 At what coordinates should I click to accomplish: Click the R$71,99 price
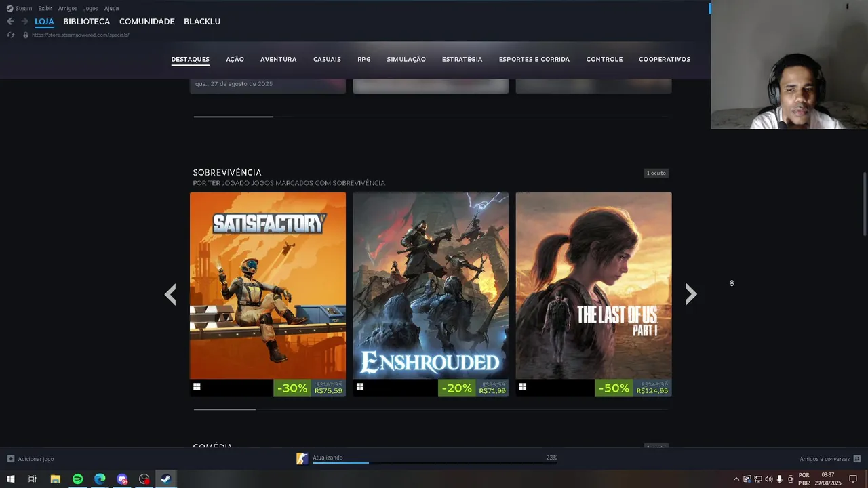point(492,391)
